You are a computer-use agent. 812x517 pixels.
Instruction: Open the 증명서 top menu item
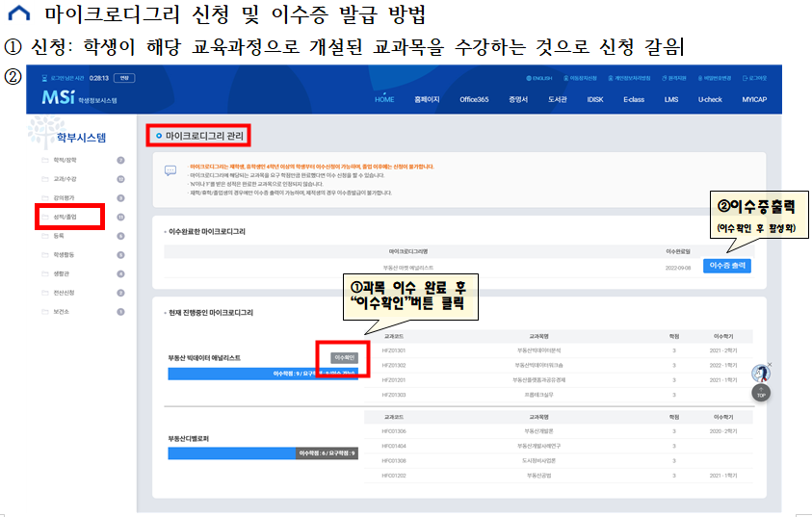(520, 99)
